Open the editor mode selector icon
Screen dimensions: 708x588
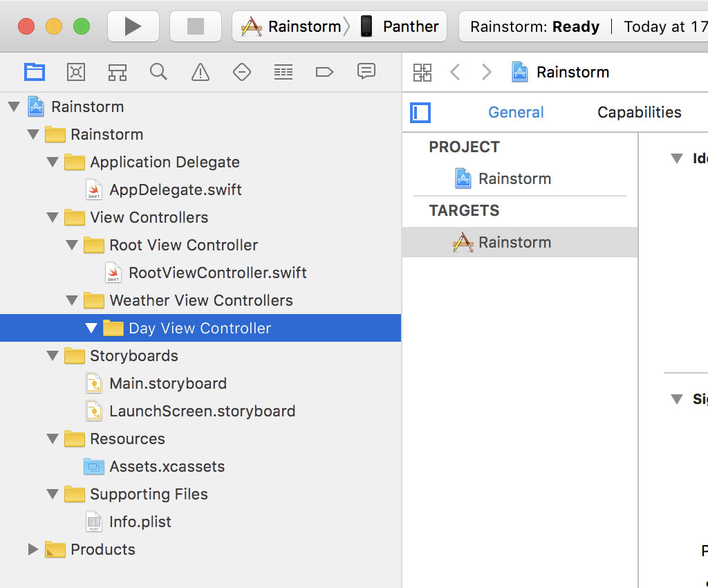click(422, 71)
